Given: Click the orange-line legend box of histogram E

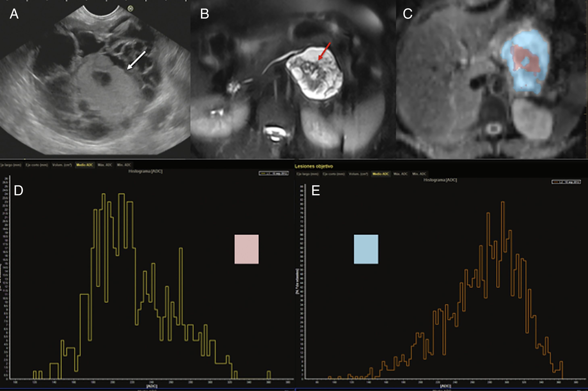Looking at the screenshot, I should pos(566,182).
